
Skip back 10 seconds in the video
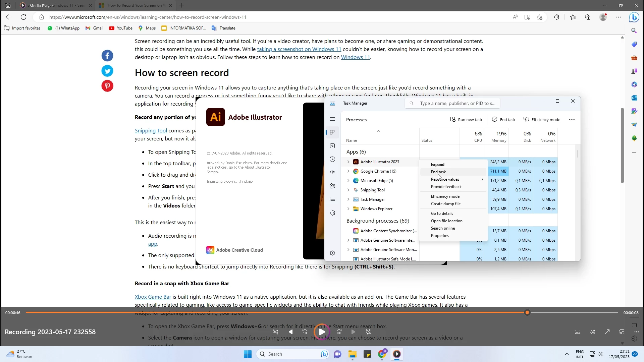(x=305, y=332)
